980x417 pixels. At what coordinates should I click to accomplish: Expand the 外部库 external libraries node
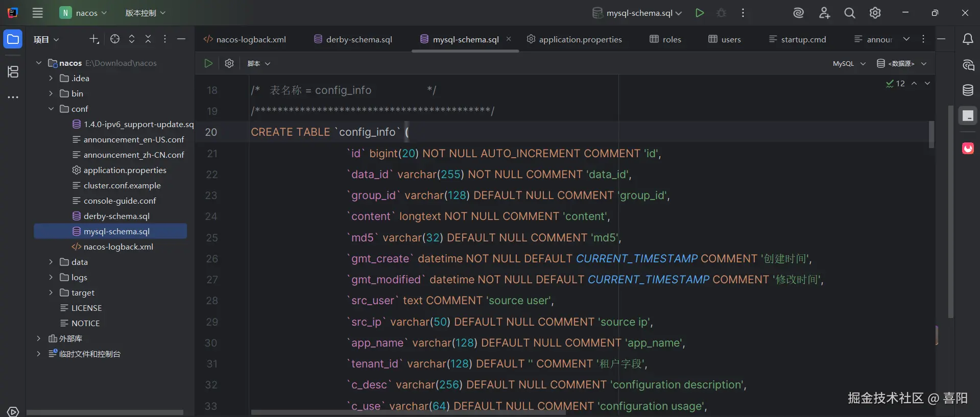click(38, 338)
